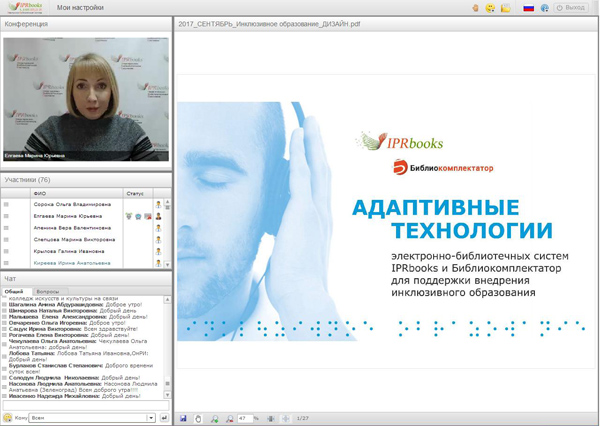Click the Чат panel header
Viewport: 600px width, 426px height.
tap(86, 279)
